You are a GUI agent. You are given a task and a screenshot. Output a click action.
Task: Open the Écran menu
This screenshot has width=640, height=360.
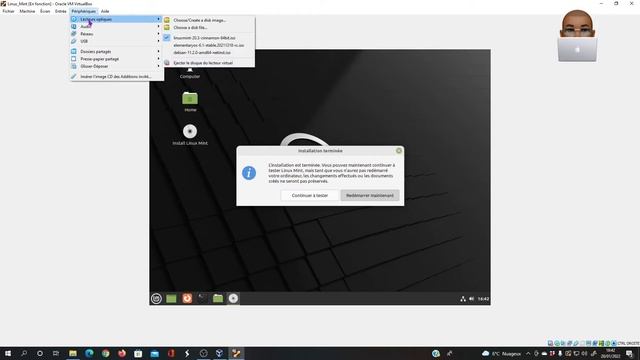(45, 11)
